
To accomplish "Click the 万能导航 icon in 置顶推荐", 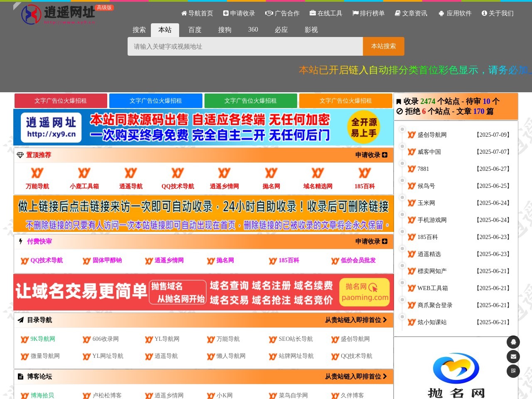I will (37, 173).
